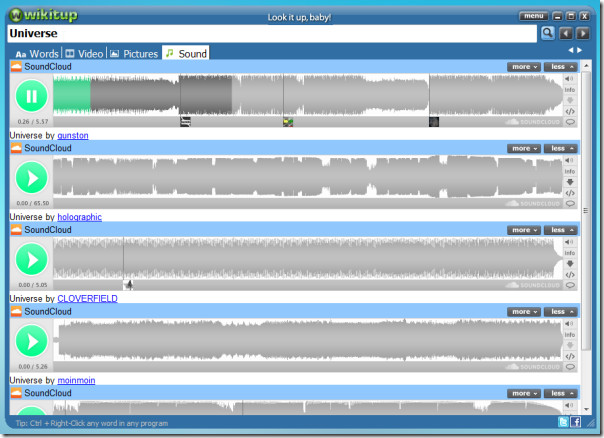Go forward with the right arrow beside search
The image size is (604, 438).
[583, 34]
